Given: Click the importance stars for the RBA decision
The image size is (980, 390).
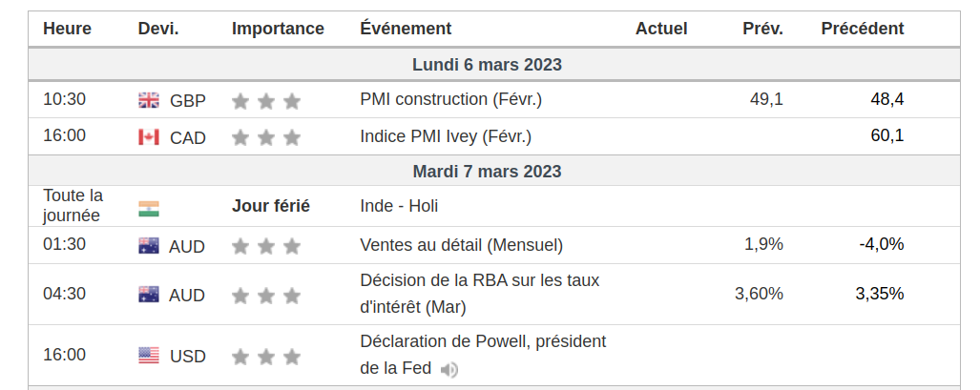Looking at the screenshot, I should [266, 296].
